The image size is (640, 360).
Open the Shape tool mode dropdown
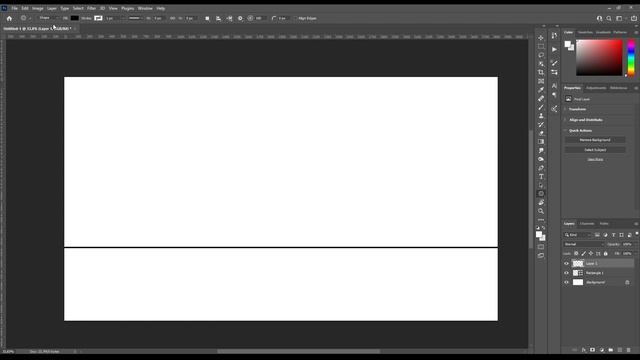49,18
